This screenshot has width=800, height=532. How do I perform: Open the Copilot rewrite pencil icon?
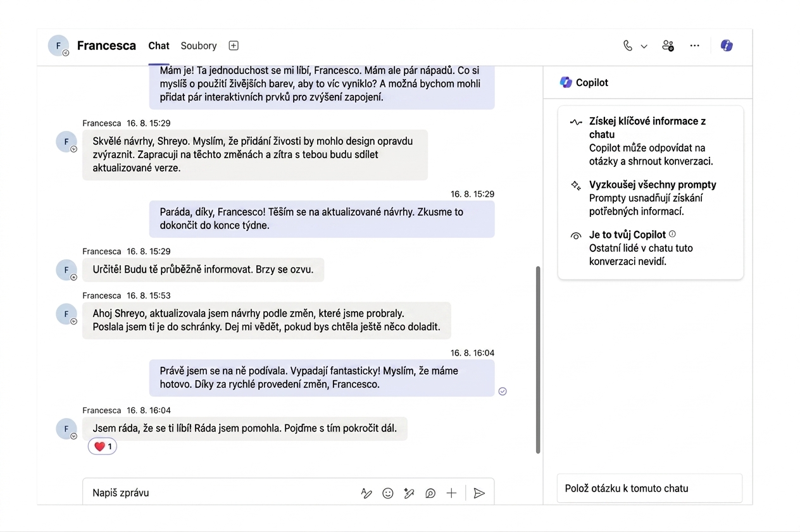click(409, 493)
